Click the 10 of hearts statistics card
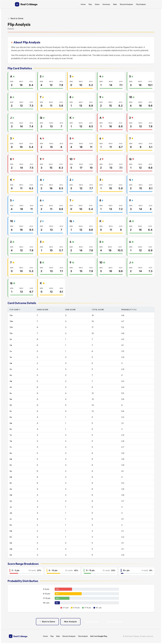 (x=81, y=164)
